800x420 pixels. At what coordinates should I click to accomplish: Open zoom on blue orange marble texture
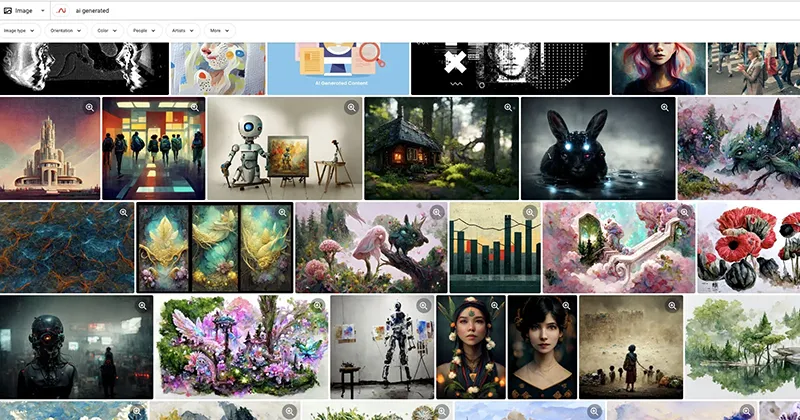pos(123,212)
